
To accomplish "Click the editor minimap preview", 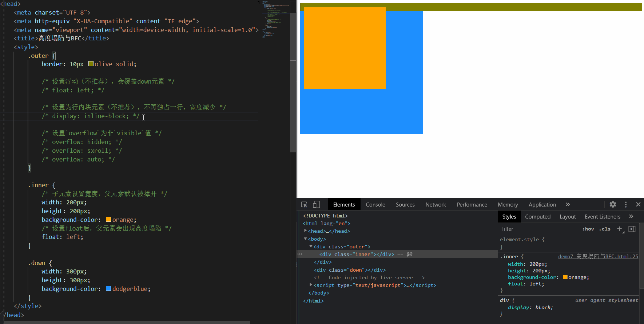I will (x=276, y=20).
